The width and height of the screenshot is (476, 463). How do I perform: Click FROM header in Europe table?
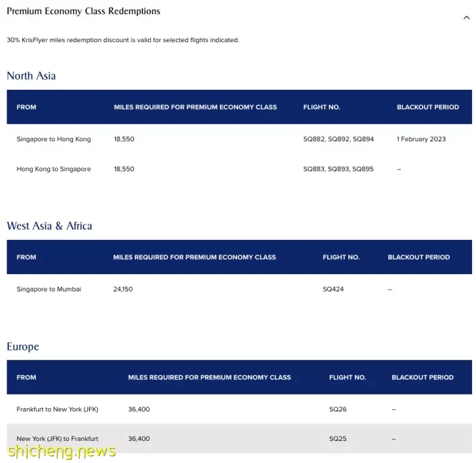pyautogui.click(x=26, y=377)
